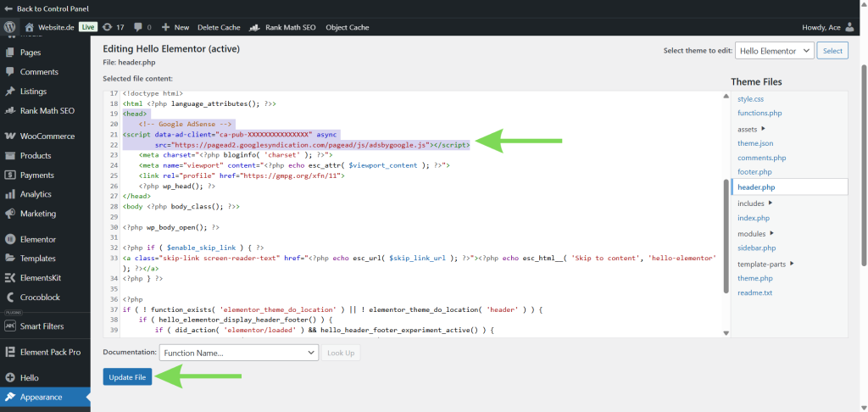Expand the template-parts folder
Viewport: 868px width, 412px height.
pos(792,264)
